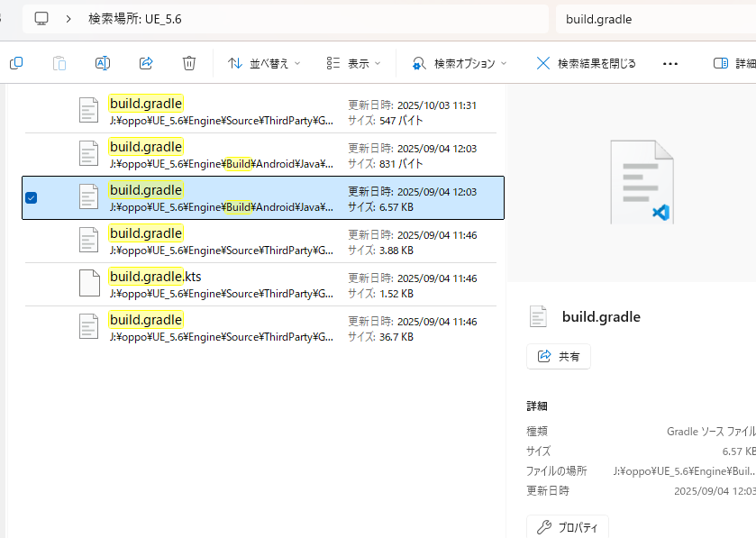Open the 表示 view dropdown
Viewport: 756px width, 538px height.
click(353, 63)
